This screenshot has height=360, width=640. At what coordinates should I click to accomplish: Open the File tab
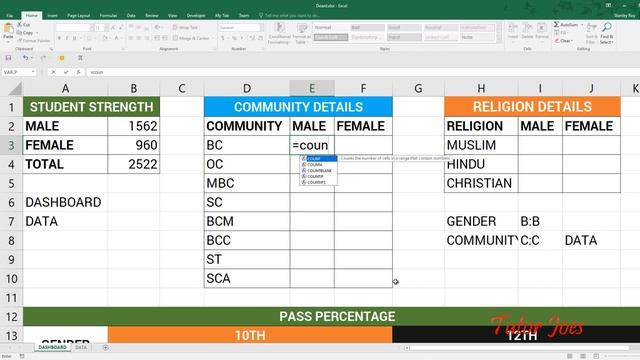point(9,16)
